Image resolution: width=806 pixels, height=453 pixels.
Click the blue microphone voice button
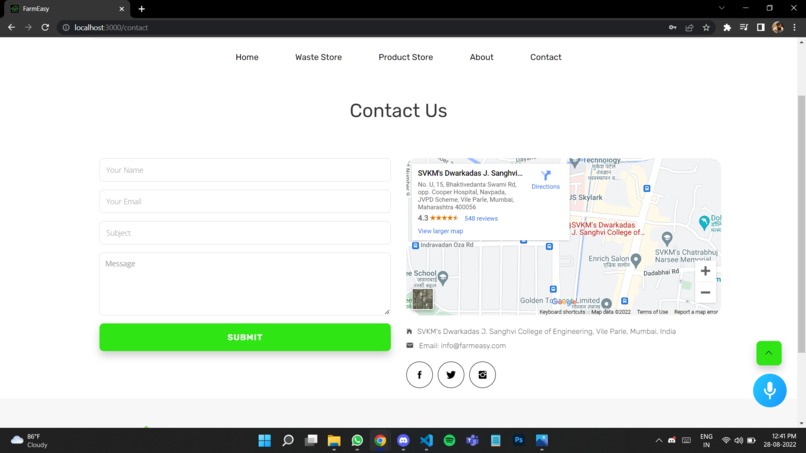coord(770,390)
